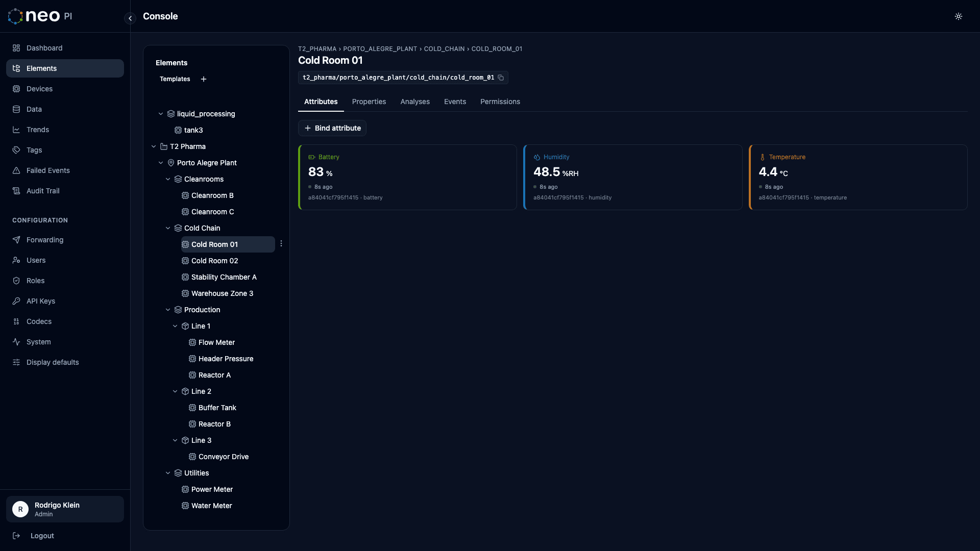This screenshot has width=980, height=551.
Task: Collapse the Cleanrooms group
Action: (x=168, y=179)
